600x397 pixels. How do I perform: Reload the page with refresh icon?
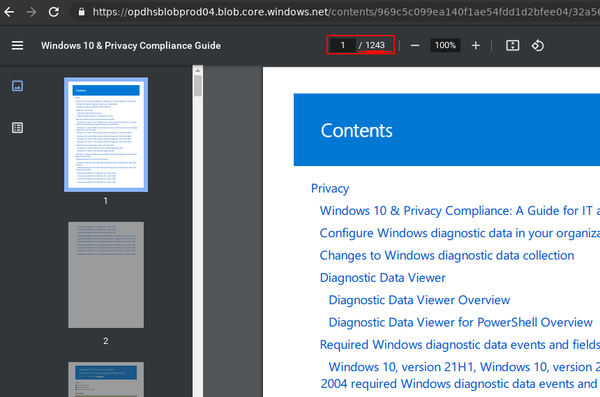click(x=54, y=12)
